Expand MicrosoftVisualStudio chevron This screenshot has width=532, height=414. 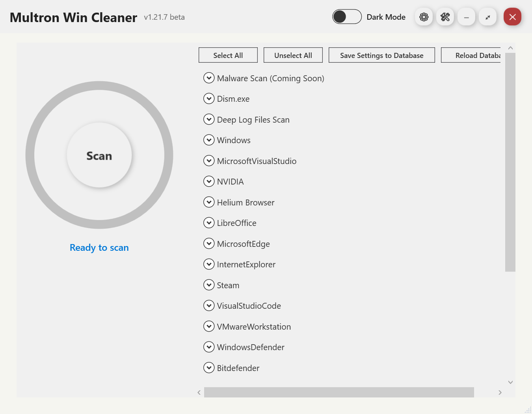[209, 161]
